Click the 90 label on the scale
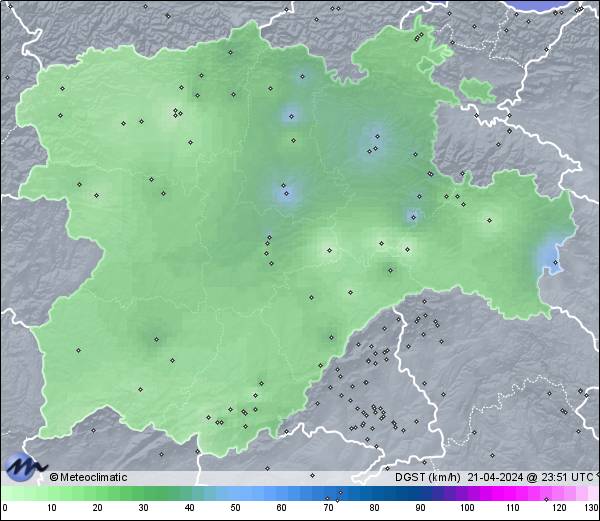 (420, 508)
